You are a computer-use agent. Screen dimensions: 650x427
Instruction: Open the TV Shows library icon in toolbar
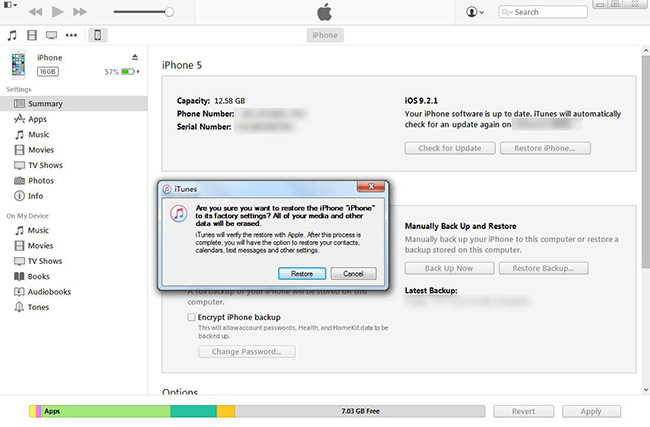tap(51, 35)
